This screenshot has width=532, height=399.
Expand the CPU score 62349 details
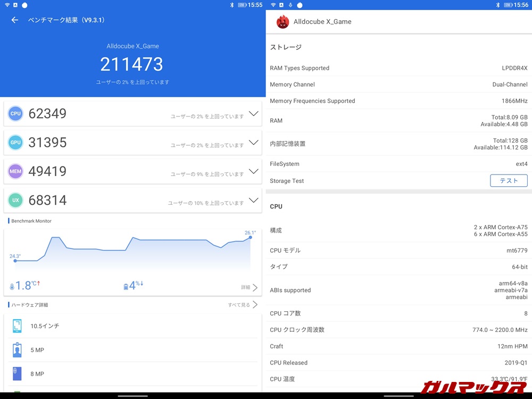[253, 113]
